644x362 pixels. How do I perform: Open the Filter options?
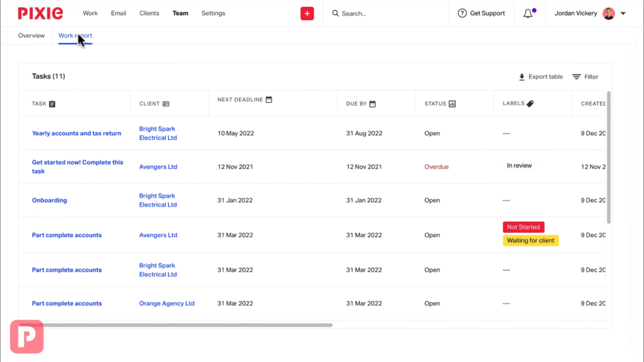(x=586, y=77)
